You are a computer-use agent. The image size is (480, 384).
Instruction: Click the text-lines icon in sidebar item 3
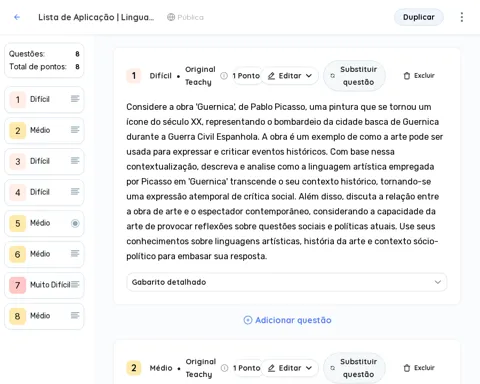point(75,161)
